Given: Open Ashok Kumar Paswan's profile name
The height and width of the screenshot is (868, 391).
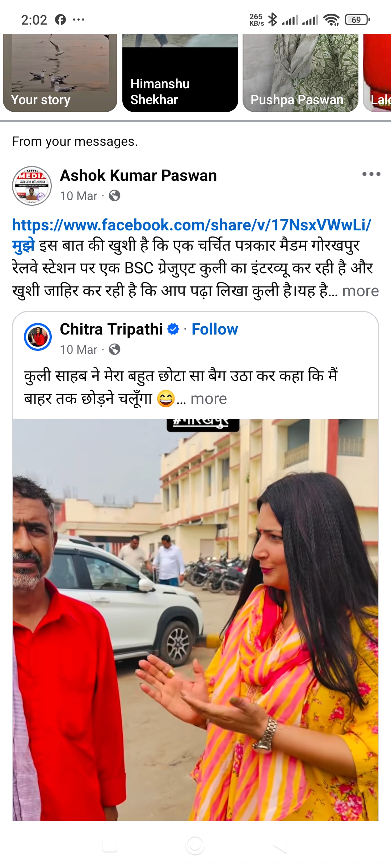Looking at the screenshot, I should 138,175.
